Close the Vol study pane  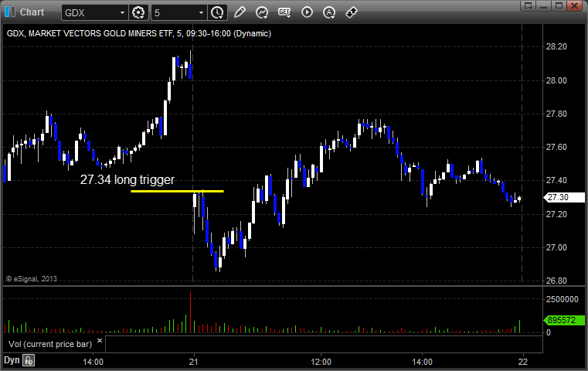100,341
